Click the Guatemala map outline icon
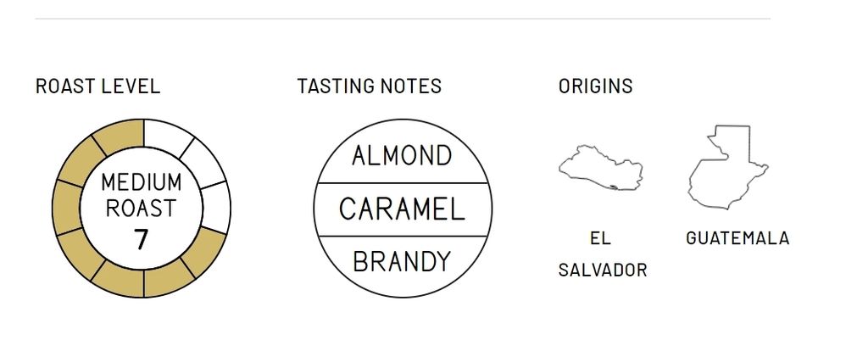 [x=728, y=167]
